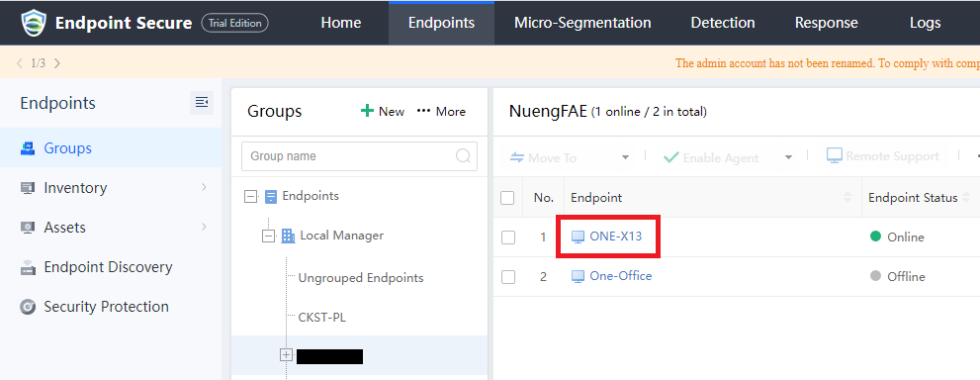Open the Response tab

point(827,23)
